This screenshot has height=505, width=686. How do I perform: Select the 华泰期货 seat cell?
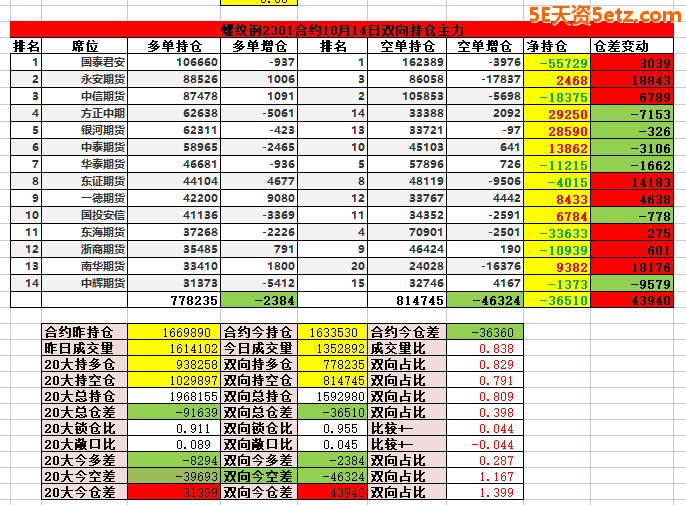point(84,164)
